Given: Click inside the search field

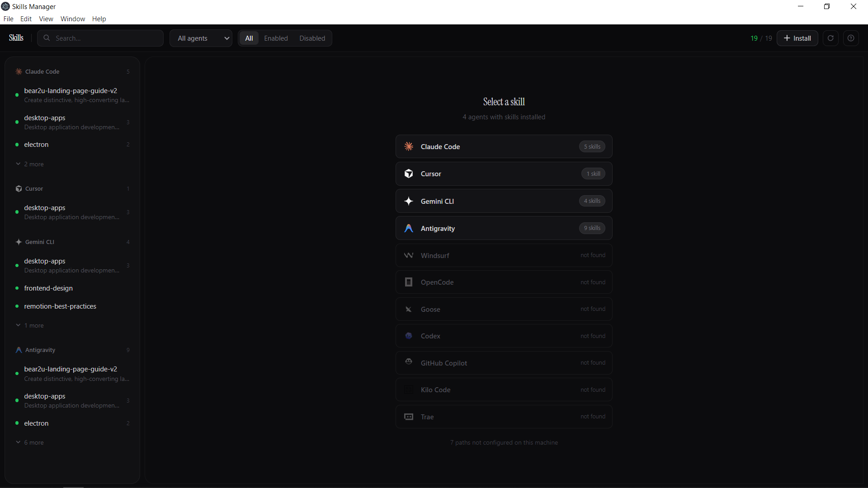Looking at the screenshot, I should (100, 38).
